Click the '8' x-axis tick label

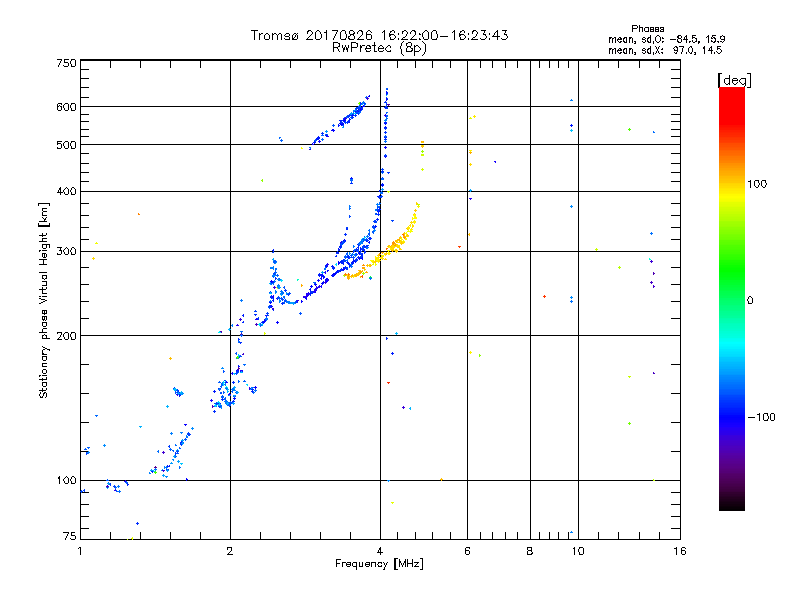(x=530, y=551)
